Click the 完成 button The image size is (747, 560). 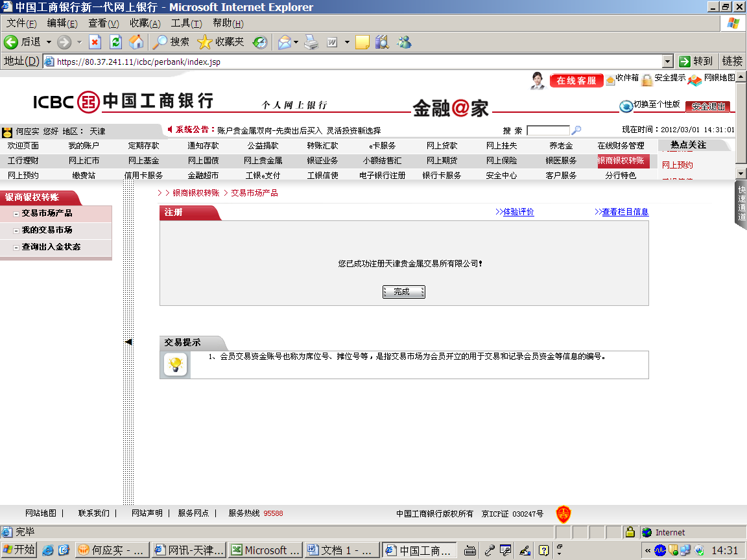(403, 292)
